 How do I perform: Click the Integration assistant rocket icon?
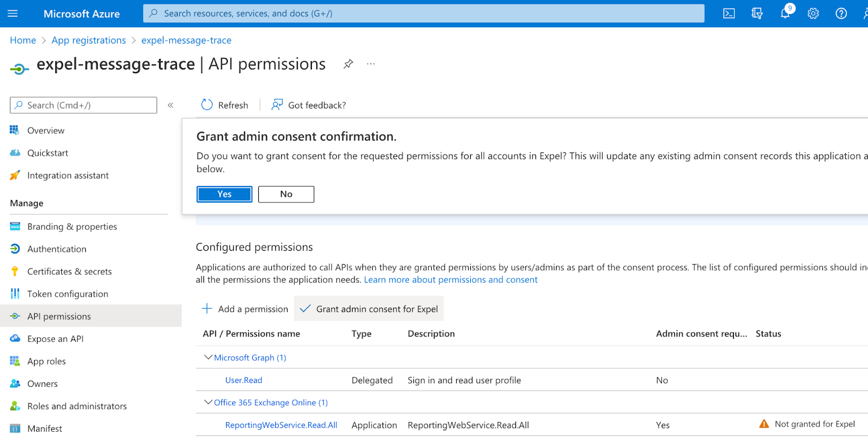point(15,175)
